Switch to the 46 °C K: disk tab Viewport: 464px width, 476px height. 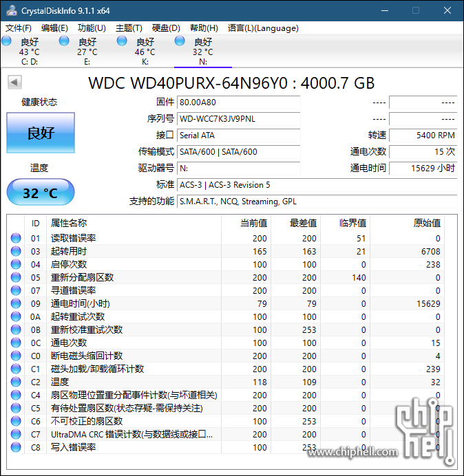click(145, 51)
